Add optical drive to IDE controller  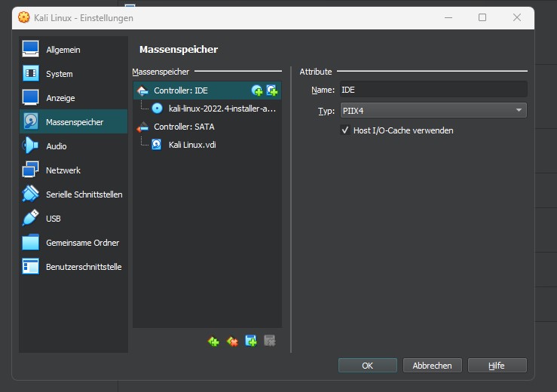point(257,90)
